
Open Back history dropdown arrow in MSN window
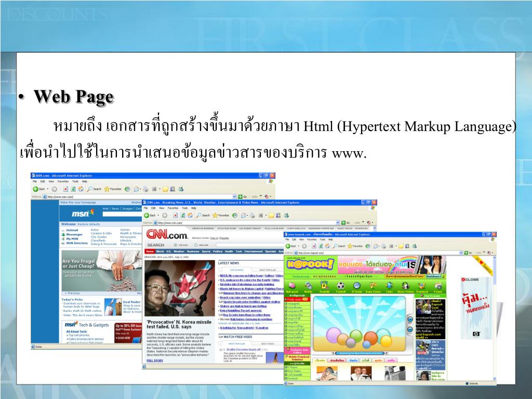[47, 189]
